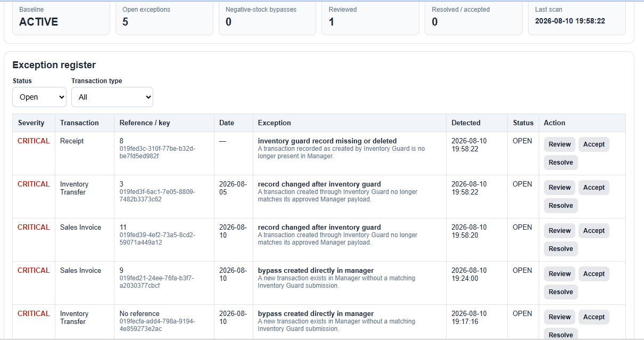Resolve the Receipt exception reference 8
The width and height of the screenshot is (644, 340).
click(x=560, y=163)
